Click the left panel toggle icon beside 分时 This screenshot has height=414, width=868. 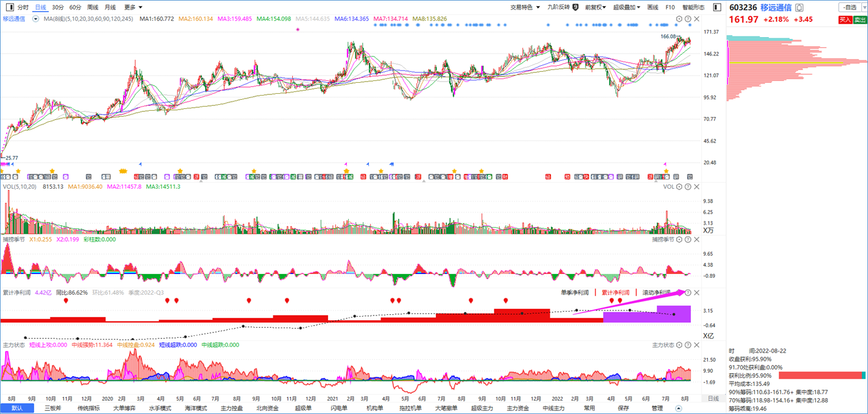[10, 7]
